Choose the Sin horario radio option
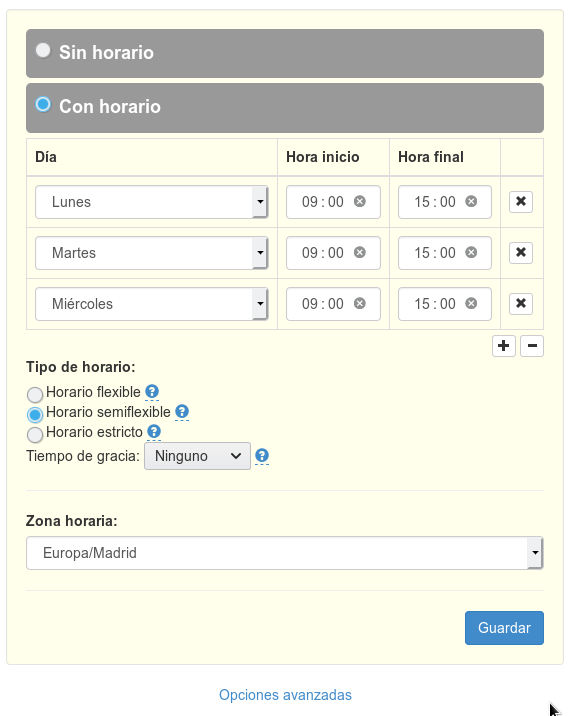 tap(43, 50)
